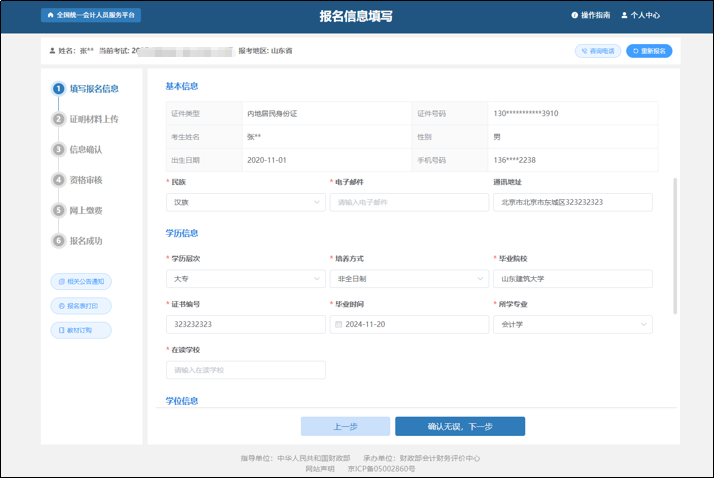Open the 培养方式 dropdown showing 非全日制
This screenshot has height=479, width=715.
click(x=409, y=279)
